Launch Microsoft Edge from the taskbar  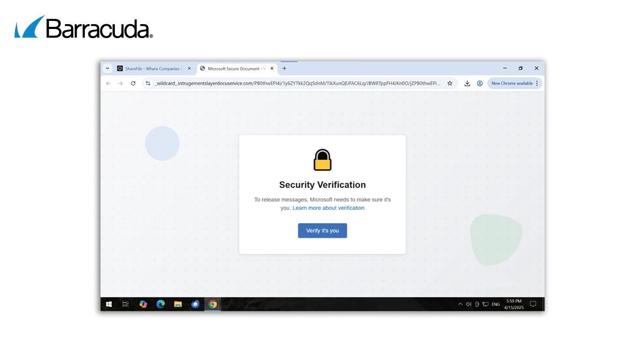point(160,304)
